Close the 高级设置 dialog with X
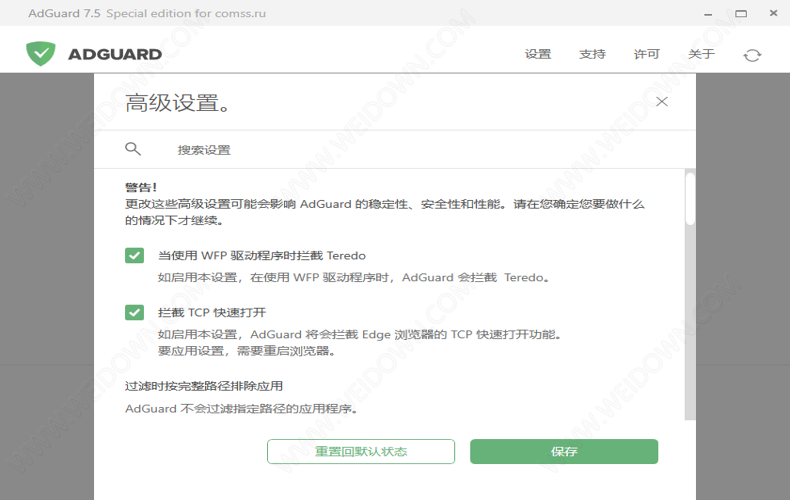This screenshot has width=790, height=500. pyautogui.click(x=661, y=102)
